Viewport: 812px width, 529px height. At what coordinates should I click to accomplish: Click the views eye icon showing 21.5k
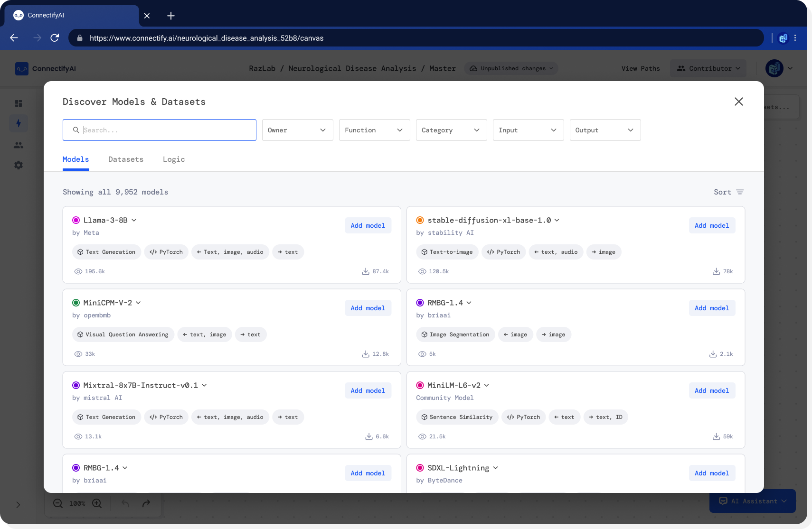coord(422,436)
